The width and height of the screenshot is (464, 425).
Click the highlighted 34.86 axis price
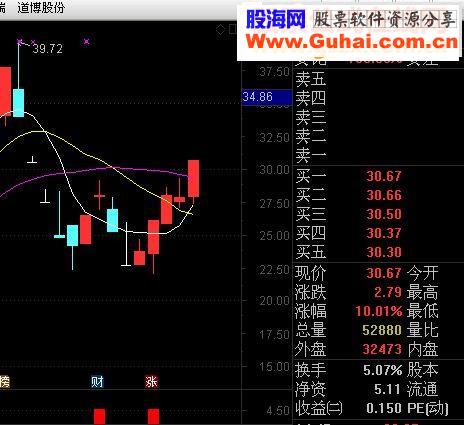click(x=267, y=97)
